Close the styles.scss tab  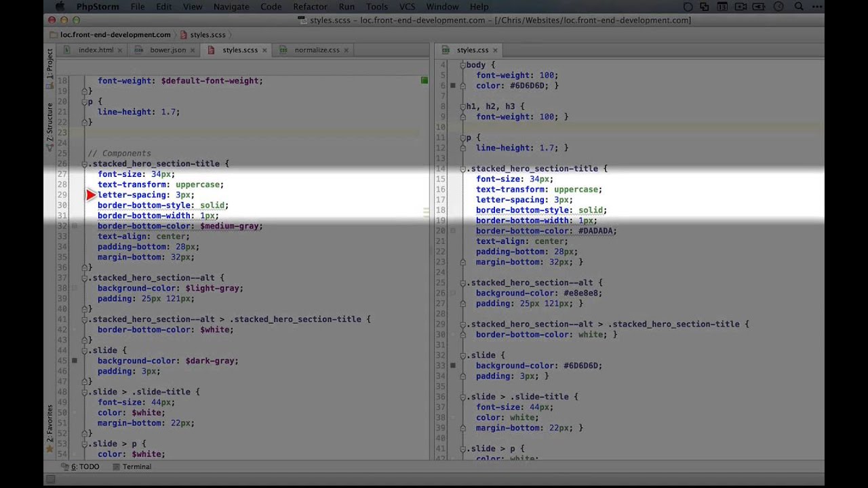click(264, 50)
